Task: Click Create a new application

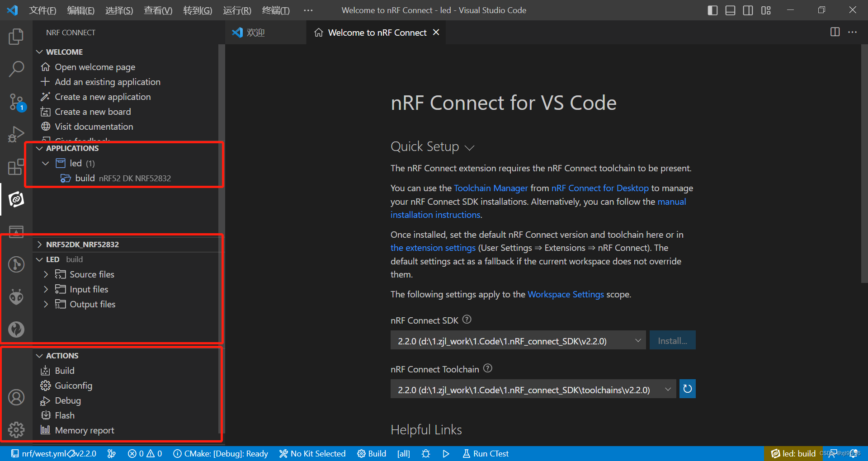Action: (x=103, y=97)
